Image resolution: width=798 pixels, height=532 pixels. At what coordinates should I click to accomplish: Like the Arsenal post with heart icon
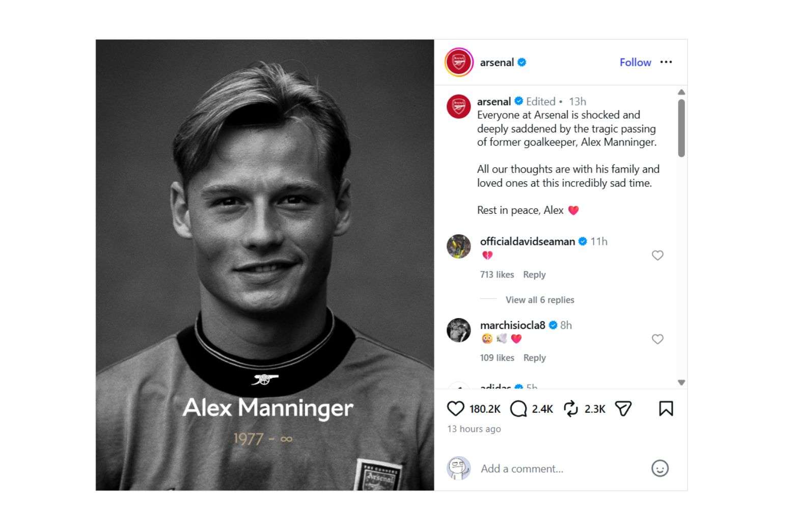[x=455, y=409]
